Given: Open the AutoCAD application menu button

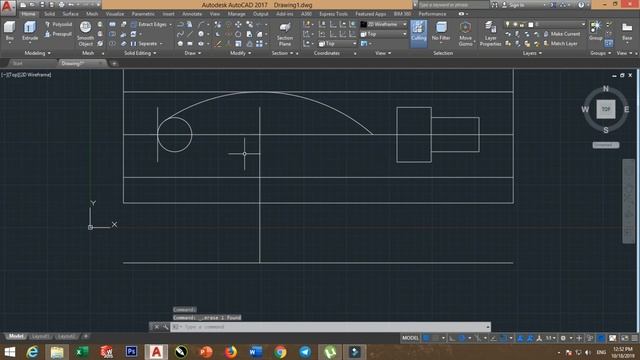Looking at the screenshot, I should [7, 7].
